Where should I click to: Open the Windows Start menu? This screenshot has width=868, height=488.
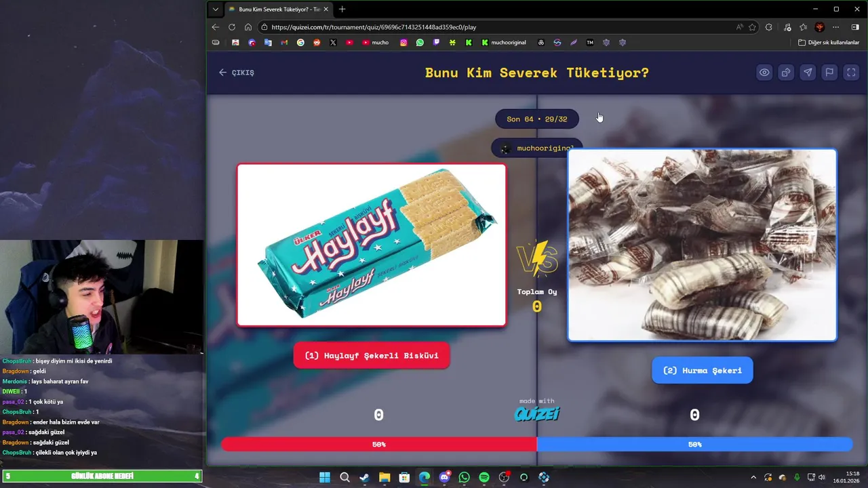325,477
